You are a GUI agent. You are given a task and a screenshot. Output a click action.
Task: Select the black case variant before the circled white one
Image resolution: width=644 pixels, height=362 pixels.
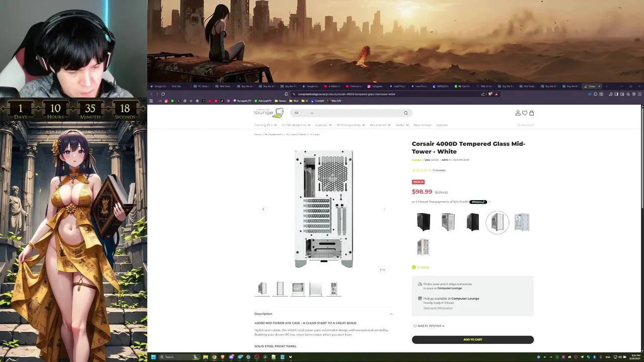point(472,222)
